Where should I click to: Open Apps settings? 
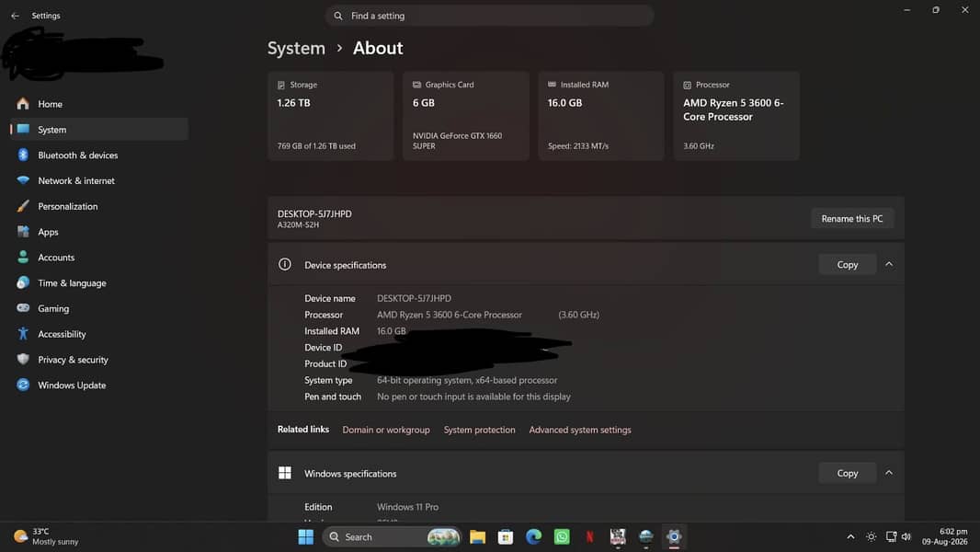[98, 232]
